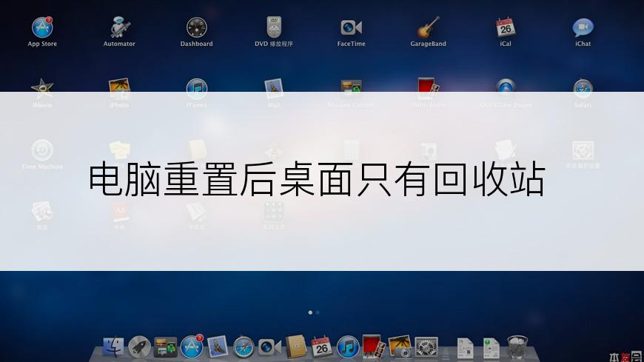Open the Dashboard app in Launchpad

(197, 27)
